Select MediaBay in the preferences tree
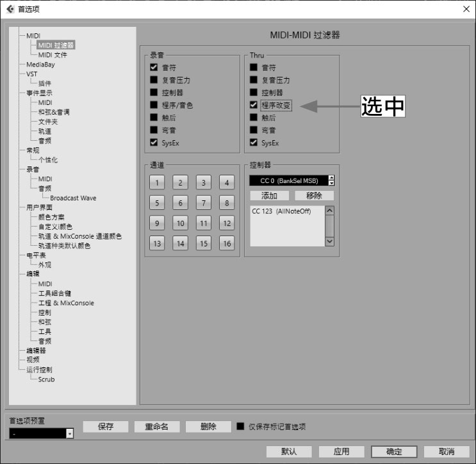This screenshot has height=464, width=476. pos(40,65)
